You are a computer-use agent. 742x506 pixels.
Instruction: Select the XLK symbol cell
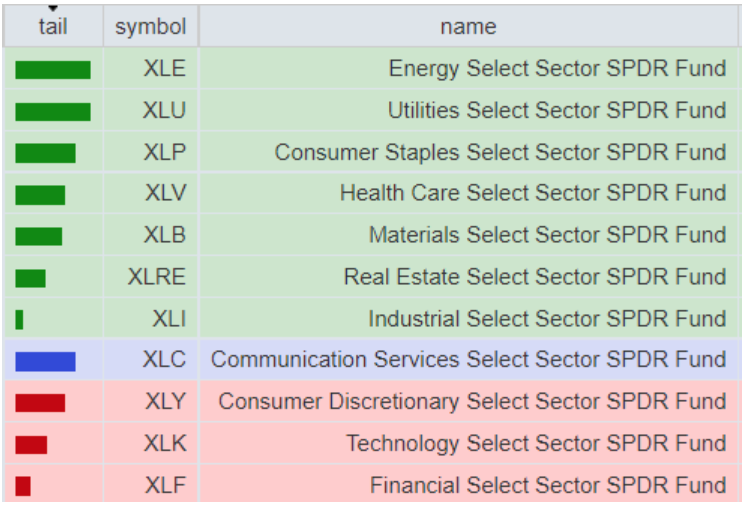pyautogui.click(x=164, y=444)
